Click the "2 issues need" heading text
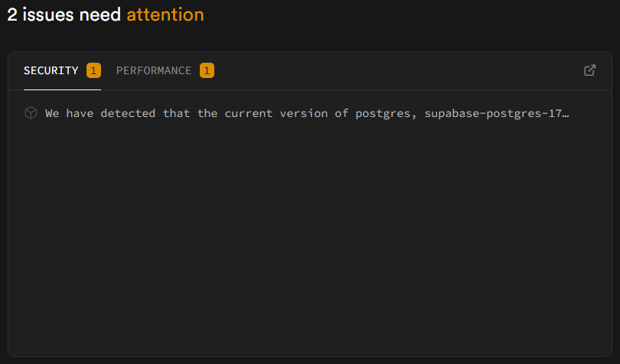 click(64, 15)
